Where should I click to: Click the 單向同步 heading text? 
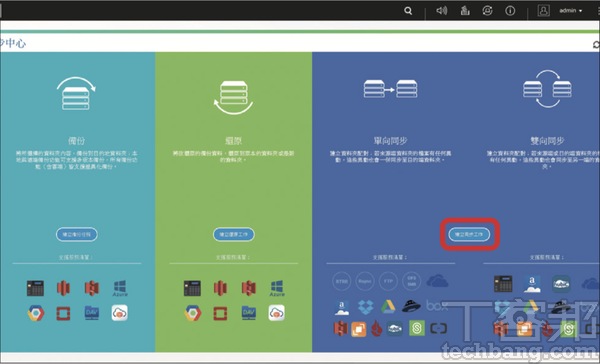click(390, 141)
